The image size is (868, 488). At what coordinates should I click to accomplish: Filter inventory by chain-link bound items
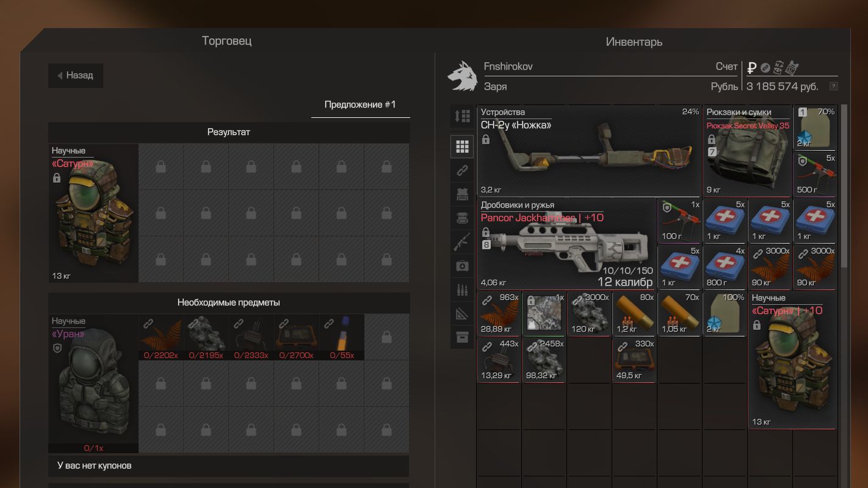(462, 170)
